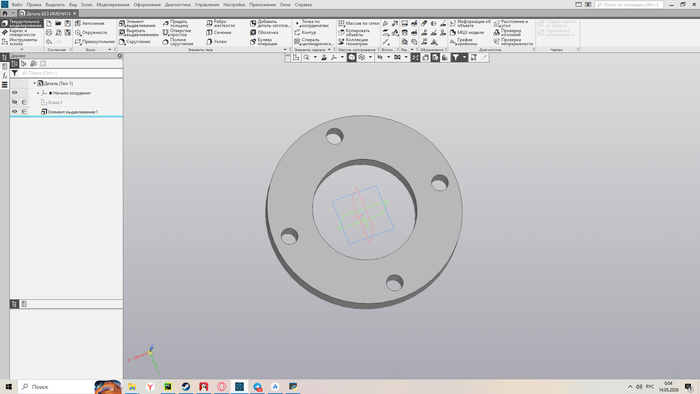Viewport: 700px width, 394px height.
Task: Toggle the filter button in view toolbar
Action: pyautogui.click(x=455, y=58)
